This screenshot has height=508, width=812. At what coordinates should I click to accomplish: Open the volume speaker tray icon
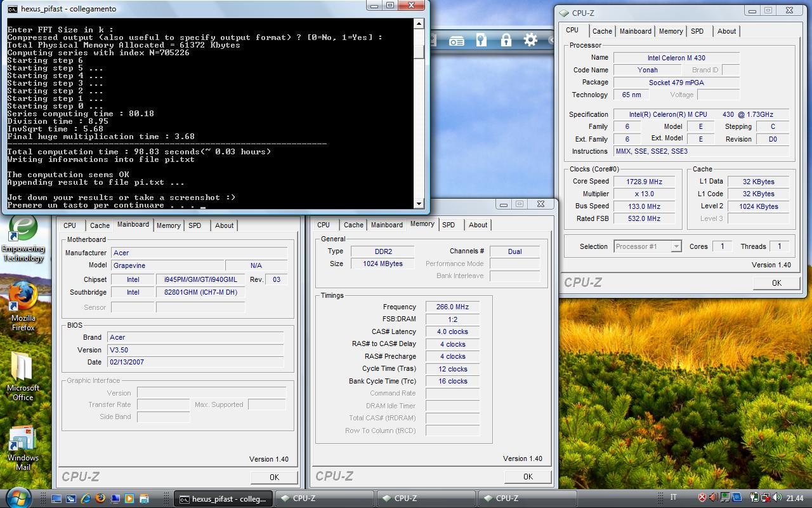click(x=777, y=498)
